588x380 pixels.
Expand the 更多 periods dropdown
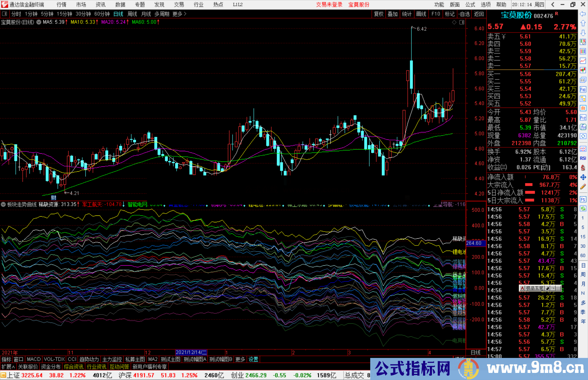tap(179, 14)
